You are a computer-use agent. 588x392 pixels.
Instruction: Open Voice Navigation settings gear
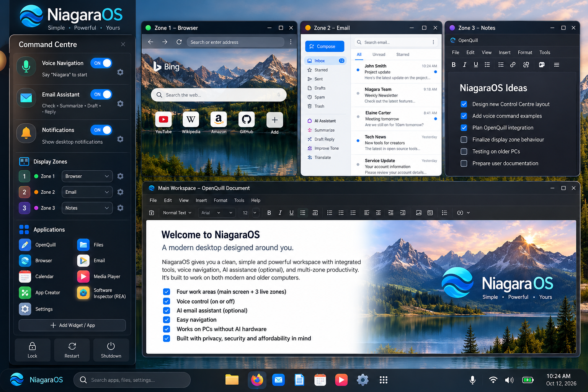click(120, 72)
